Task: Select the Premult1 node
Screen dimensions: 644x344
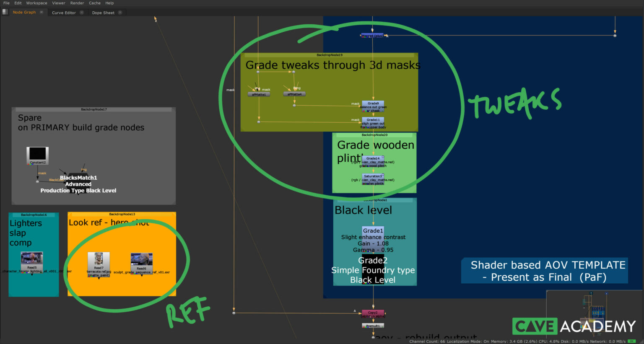Action: [373, 326]
